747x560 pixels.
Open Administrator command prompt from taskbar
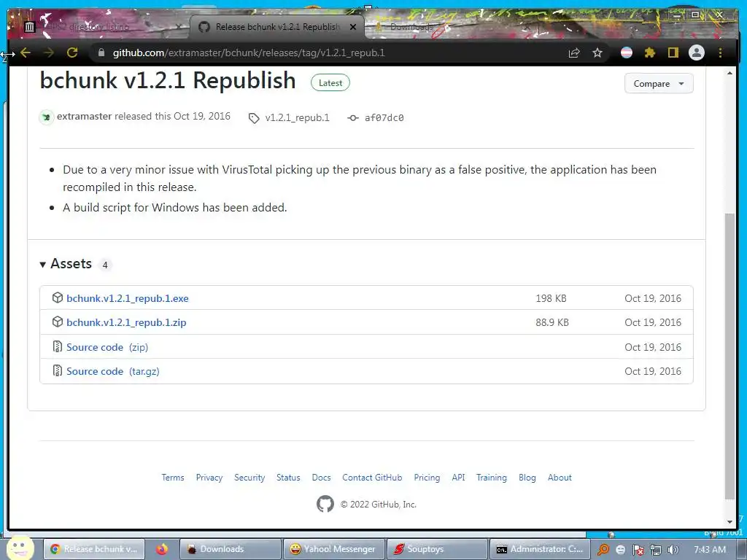coord(541,549)
